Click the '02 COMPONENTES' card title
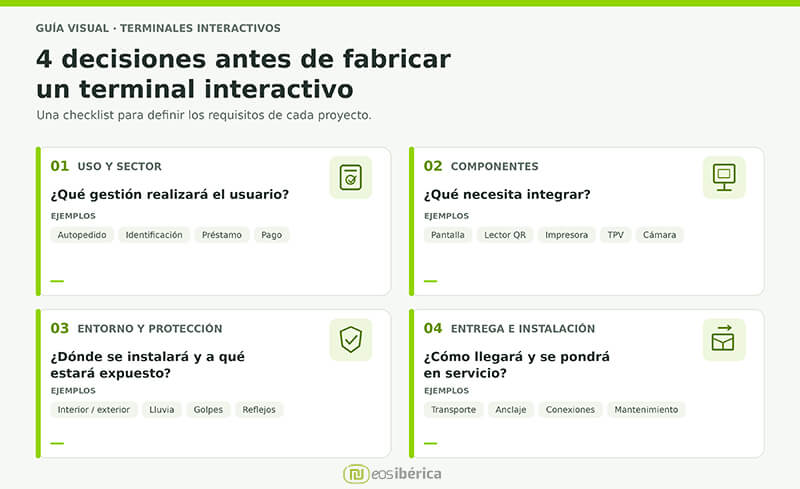 [x=481, y=166]
